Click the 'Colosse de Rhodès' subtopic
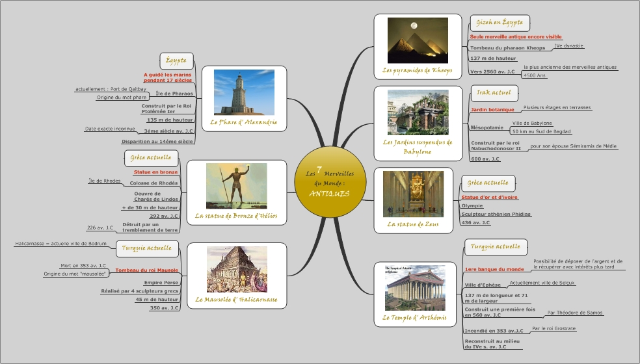Image resolution: width=640 pixels, height=364 pixels. 153,183
